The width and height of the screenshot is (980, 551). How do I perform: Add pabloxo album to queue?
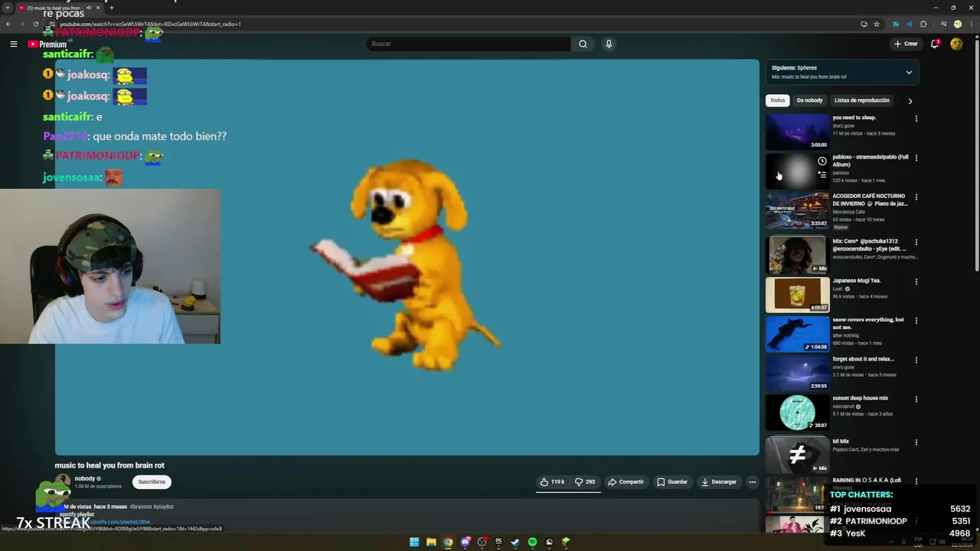pyautogui.click(x=822, y=174)
